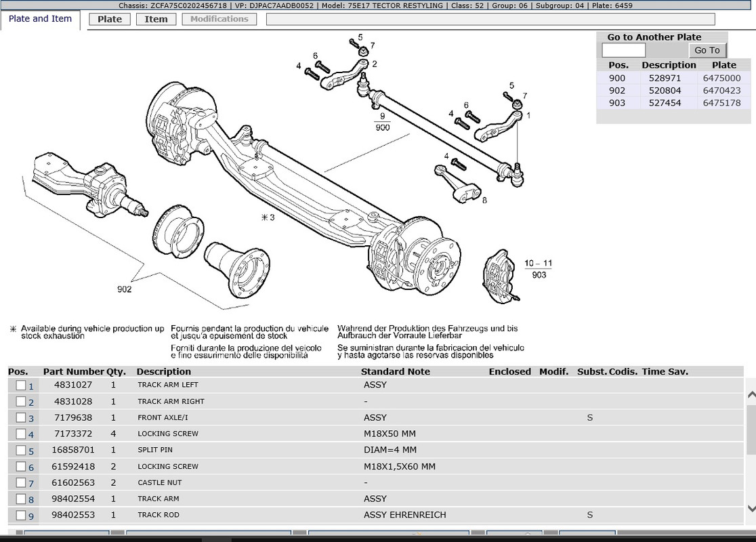Click callout 903 beside the brake caliper drawing
The image size is (756, 542).
pyautogui.click(x=539, y=275)
